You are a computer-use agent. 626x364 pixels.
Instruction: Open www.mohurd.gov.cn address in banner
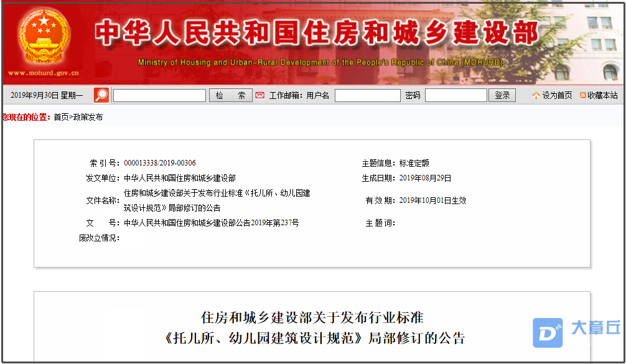[43, 73]
